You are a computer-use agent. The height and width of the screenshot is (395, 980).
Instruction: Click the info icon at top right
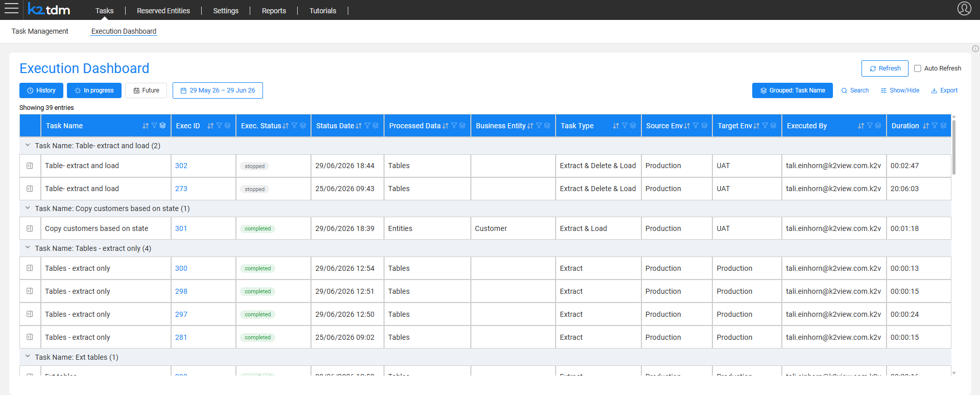[975, 49]
